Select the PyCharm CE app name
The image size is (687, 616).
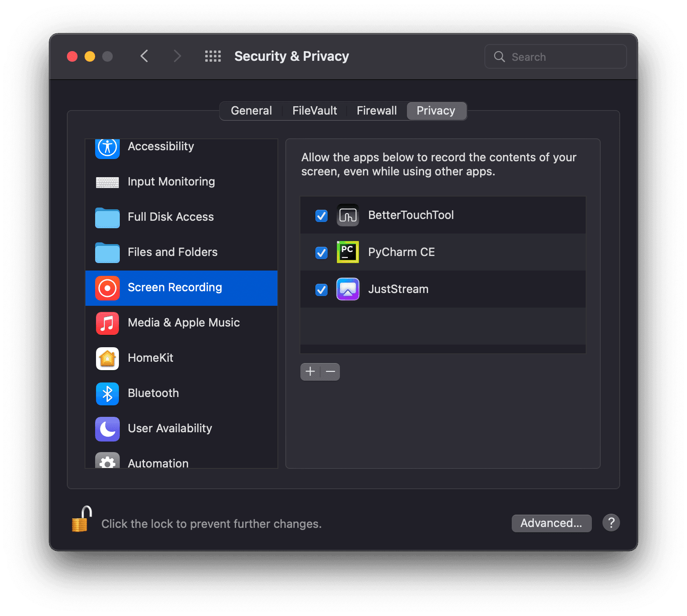[402, 252]
